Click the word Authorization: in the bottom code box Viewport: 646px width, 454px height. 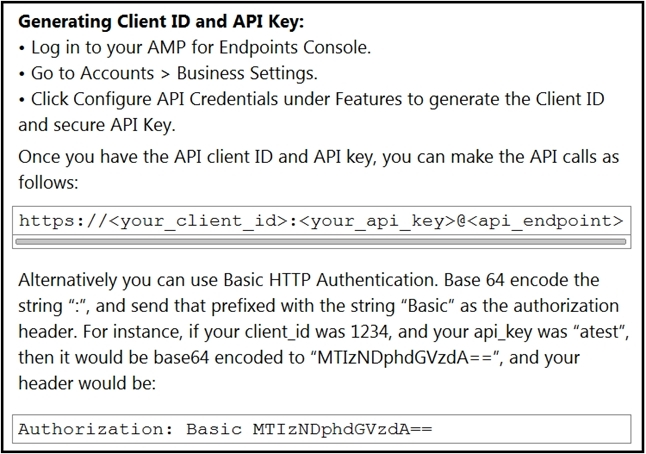point(96,429)
